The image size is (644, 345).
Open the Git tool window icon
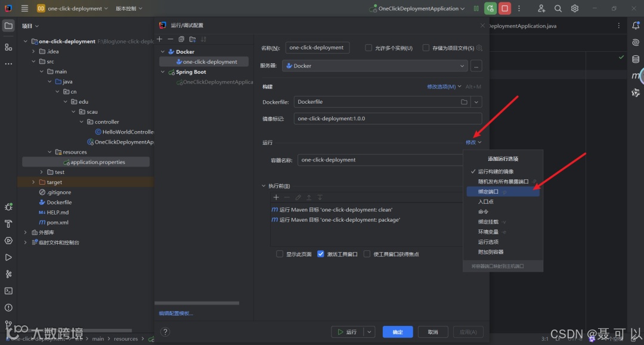[8, 324]
